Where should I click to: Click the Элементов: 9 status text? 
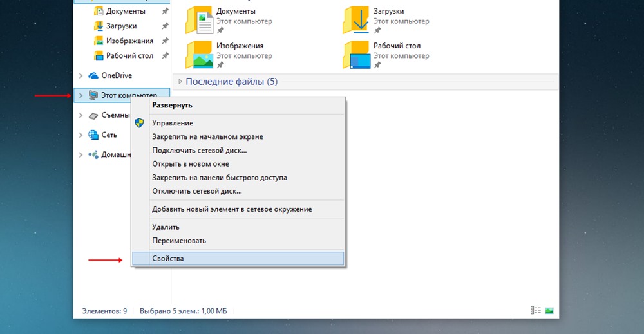[x=105, y=311]
